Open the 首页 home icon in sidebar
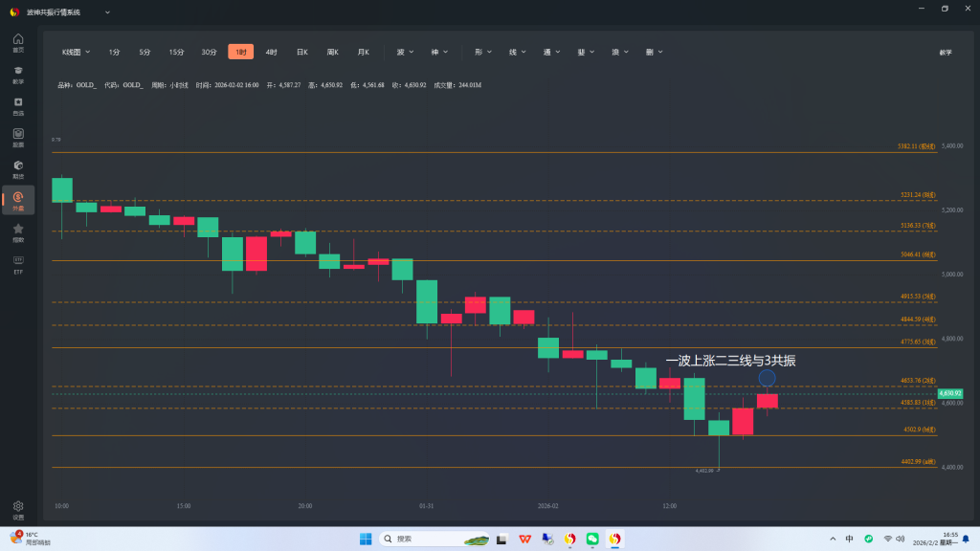 (18, 42)
